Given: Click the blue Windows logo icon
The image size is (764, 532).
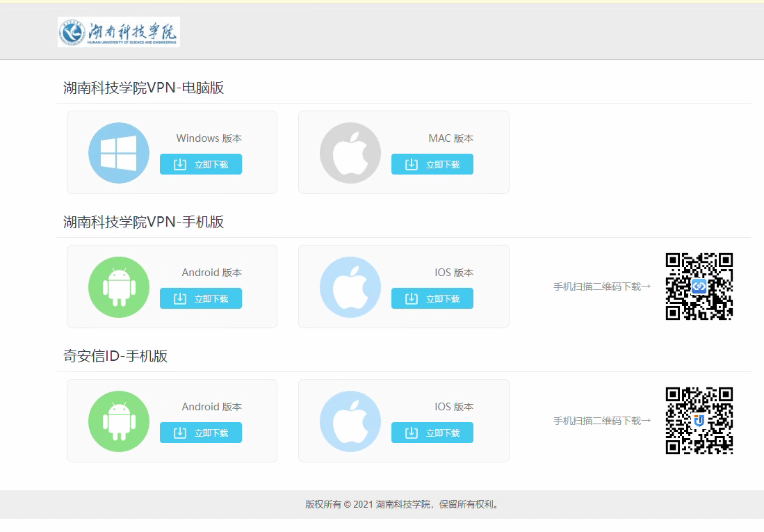Looking at the screenshot, I should pos(119,153).
